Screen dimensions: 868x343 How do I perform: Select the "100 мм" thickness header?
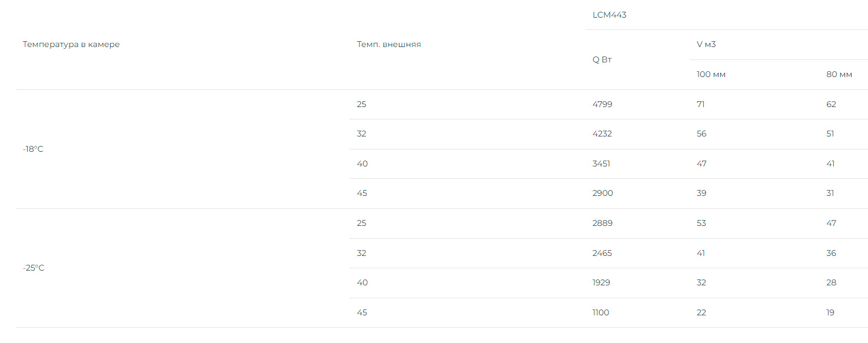point(711,75)
